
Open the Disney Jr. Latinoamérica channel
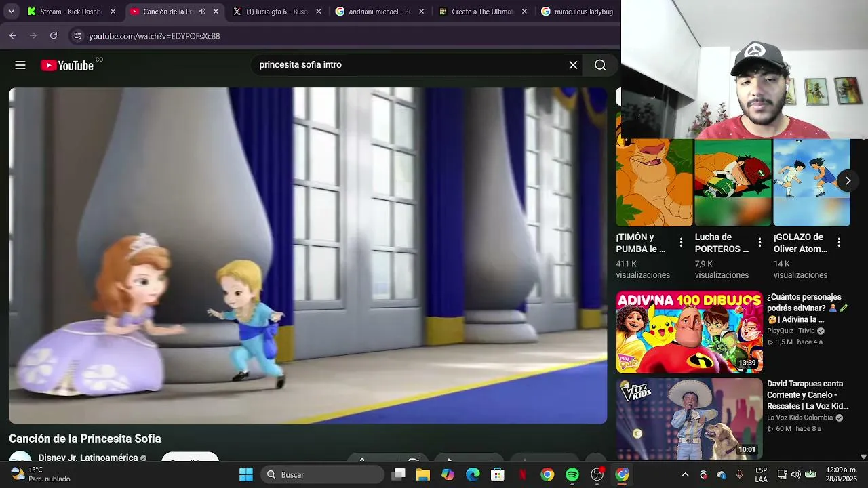click(x=88, y=457)
